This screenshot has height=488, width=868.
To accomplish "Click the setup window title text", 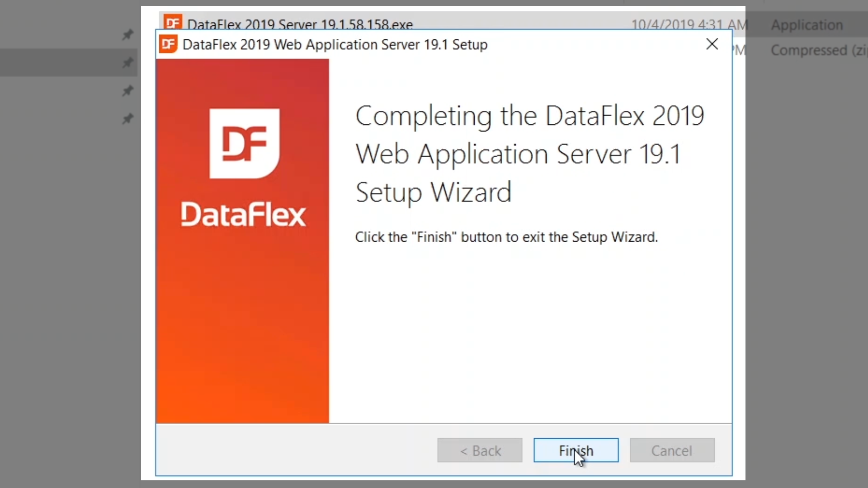I will pos(335,45).
